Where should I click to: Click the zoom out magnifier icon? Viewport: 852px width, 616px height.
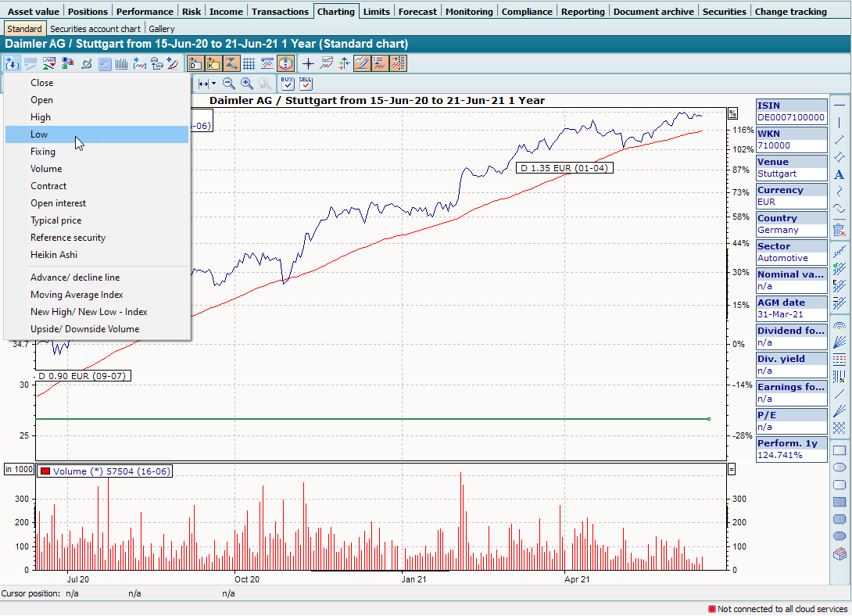tap(229, 83)
